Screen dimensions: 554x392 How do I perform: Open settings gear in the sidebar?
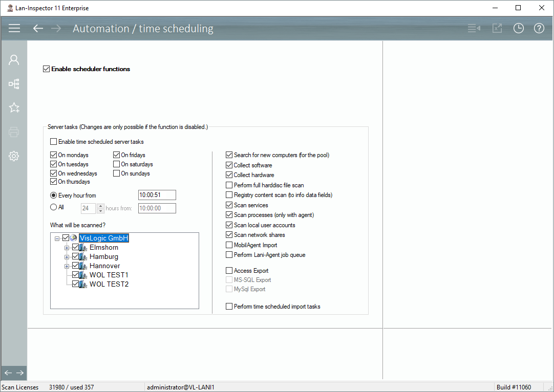[x=14, y=156]
